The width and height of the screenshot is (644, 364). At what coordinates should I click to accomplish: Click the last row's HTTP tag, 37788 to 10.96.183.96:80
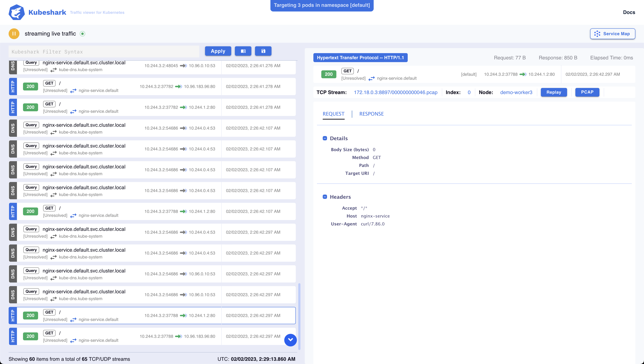pos(13,336)
